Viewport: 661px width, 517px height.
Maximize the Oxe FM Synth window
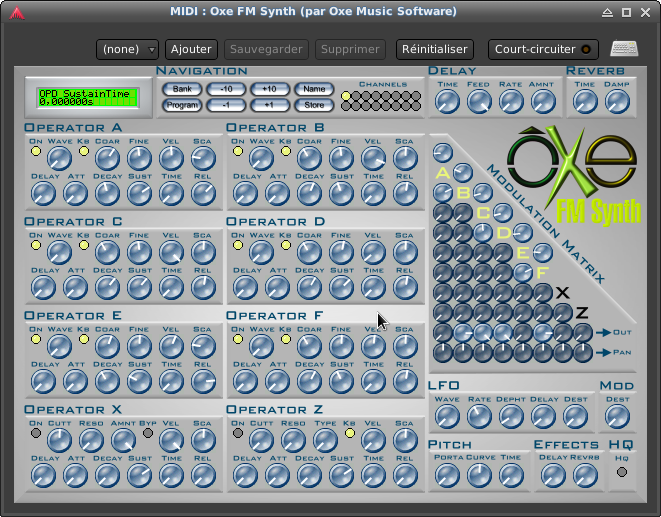[x=626, y=13]
